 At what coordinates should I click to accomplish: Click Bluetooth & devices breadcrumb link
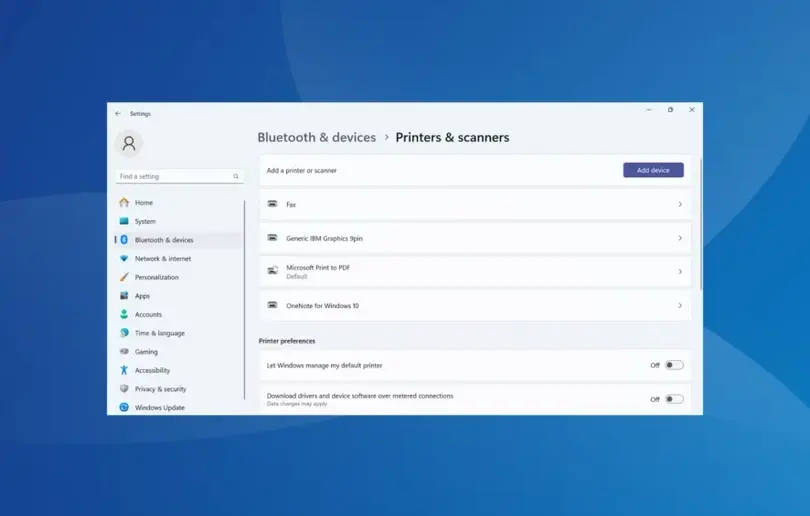(317, 137)
